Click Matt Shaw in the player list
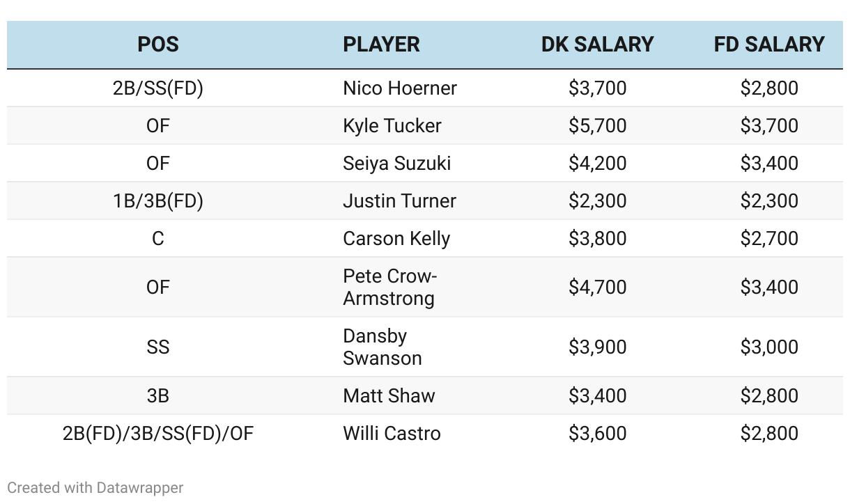850x504 pixels. point(389,396)
